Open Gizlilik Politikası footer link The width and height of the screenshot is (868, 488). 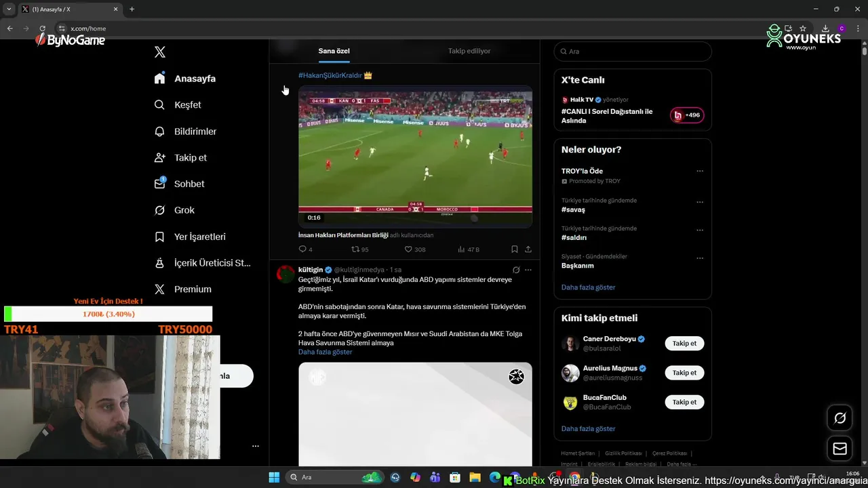pos(623,453)
